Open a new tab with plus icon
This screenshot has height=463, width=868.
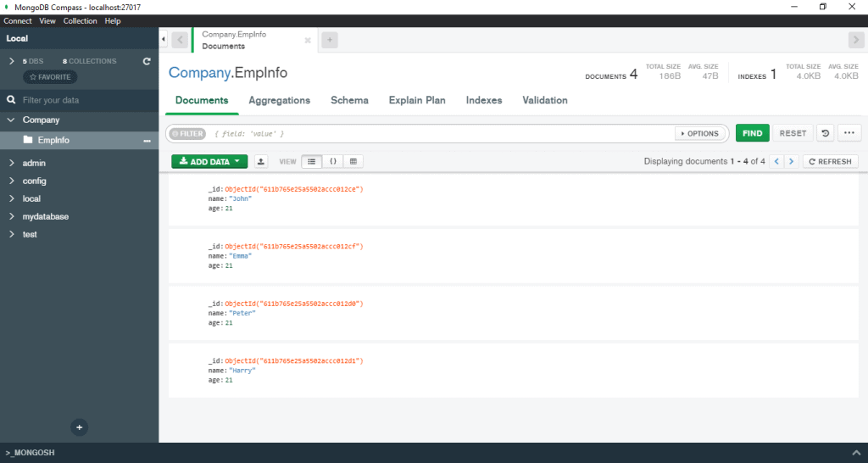click(x=330, y=40)
